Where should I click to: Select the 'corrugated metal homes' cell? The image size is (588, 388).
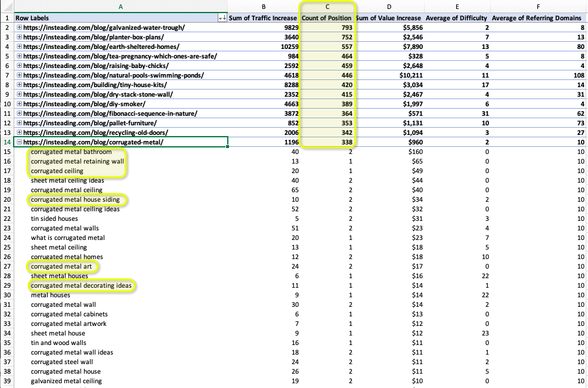120,257
